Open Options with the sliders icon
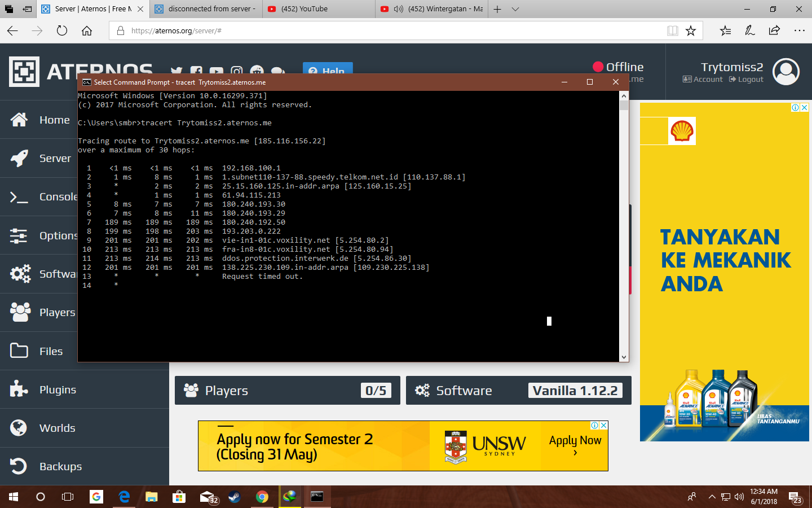 (39, 235)
